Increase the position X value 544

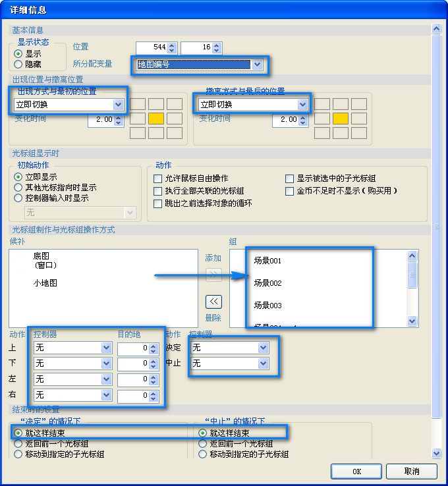pyautogui.click(x=172, y=45)
